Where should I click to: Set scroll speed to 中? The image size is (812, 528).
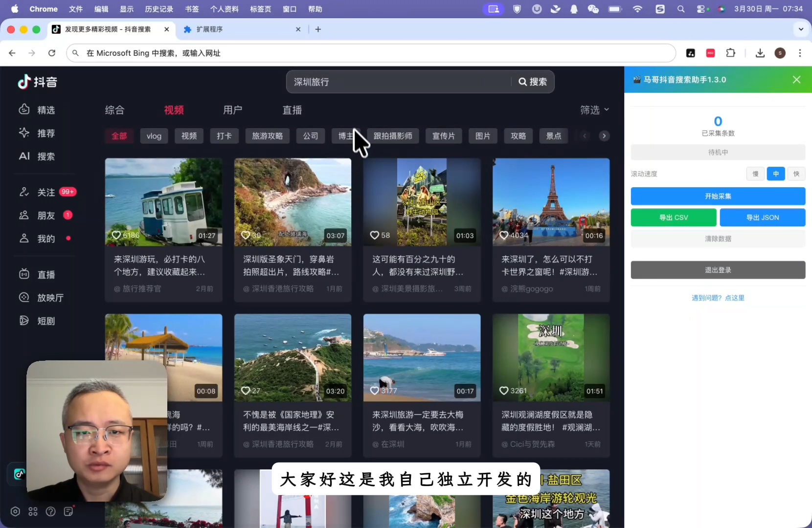pyautogui.click(x=776, y=174)
